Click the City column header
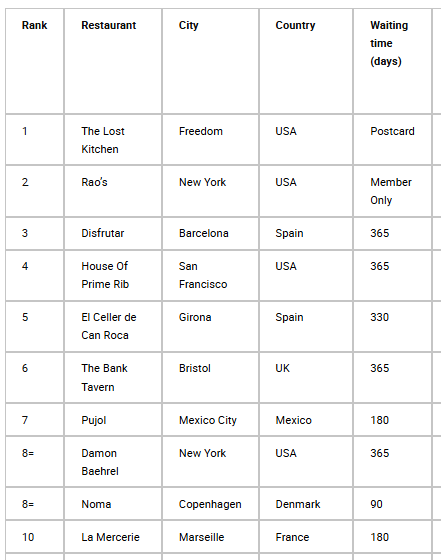The width and height of the screenshot is (441, 560). [x=189, y=26]
